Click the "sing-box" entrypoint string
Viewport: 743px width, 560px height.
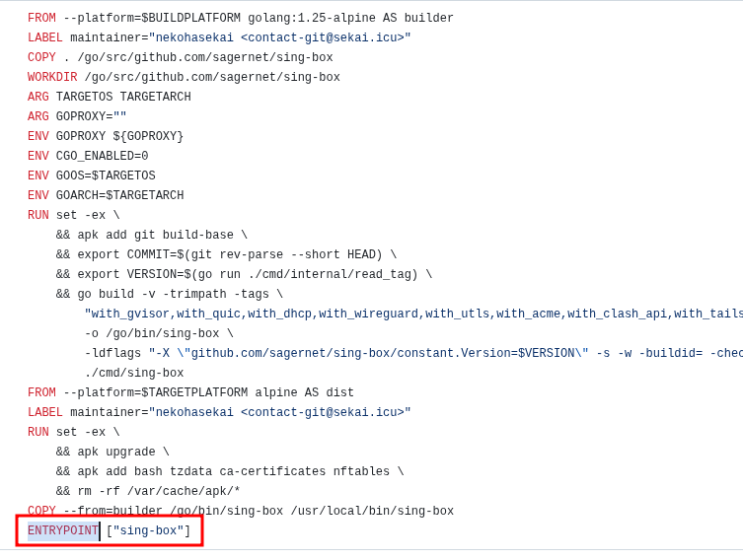point(148,531)
